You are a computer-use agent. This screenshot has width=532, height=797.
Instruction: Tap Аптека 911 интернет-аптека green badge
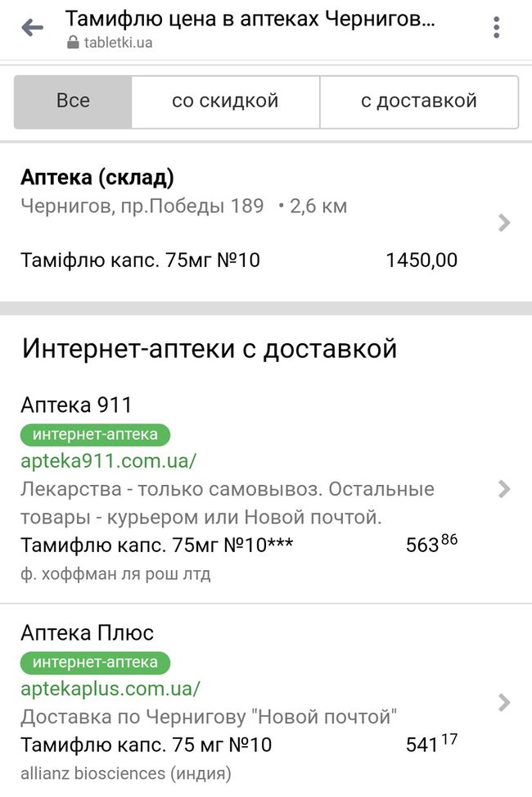tap(95, 434)
